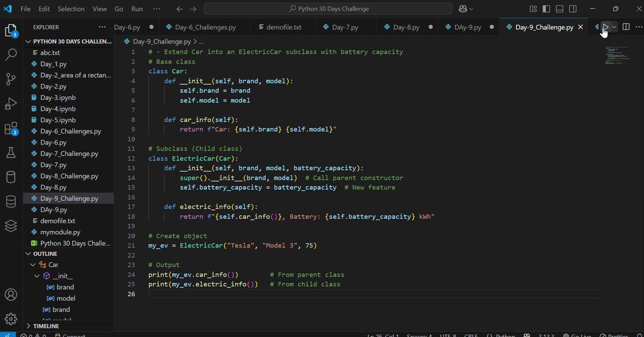The width and height of the screenshot is (644, 337).
Task: Open Day-4.ipynb in the file explorer
Action: tap(69, 109)
